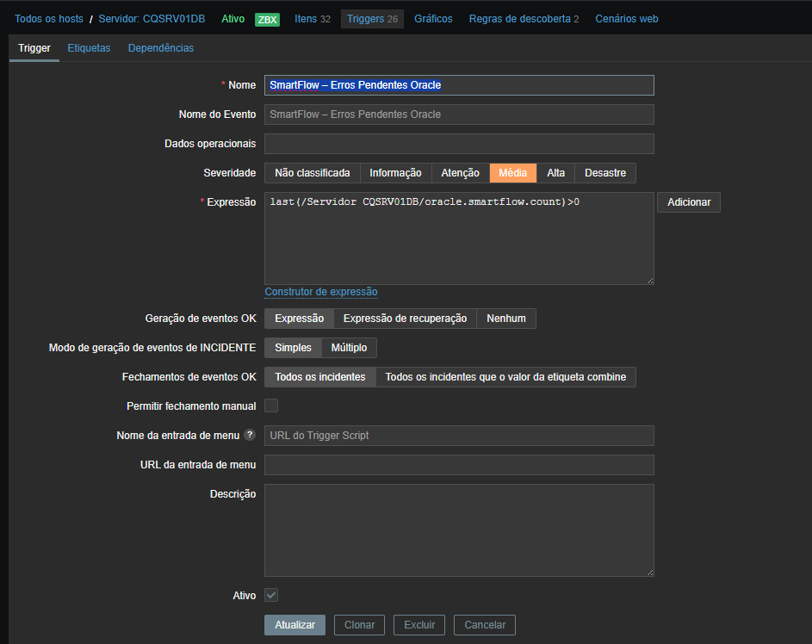
Task: Click the help icon beside Nome da entrada de menu
Action: pyautogui.click(x=250, y=436)
